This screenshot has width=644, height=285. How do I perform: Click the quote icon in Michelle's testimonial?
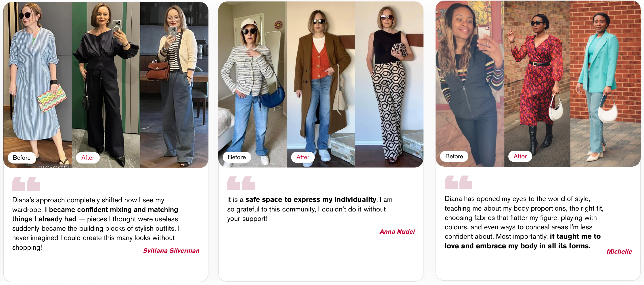458,182
